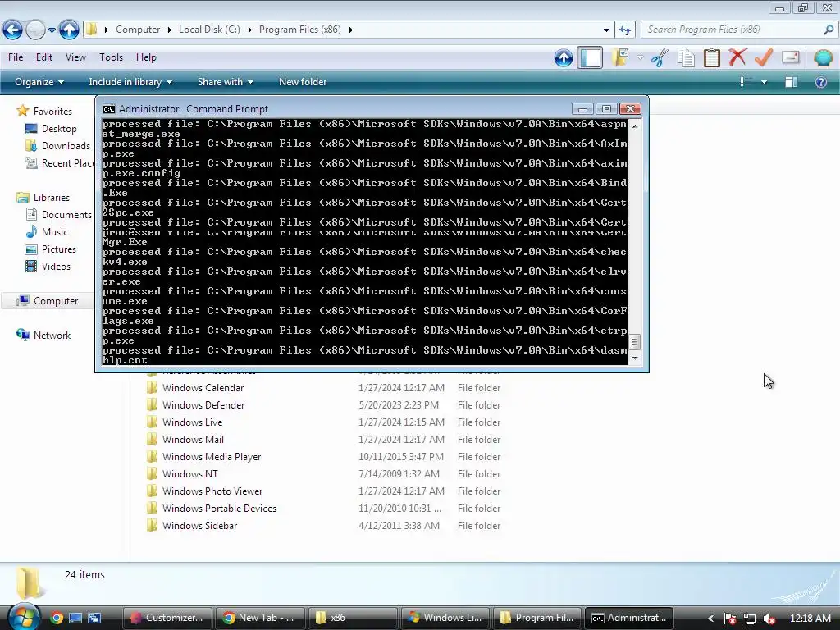Open the view options dropdown arrow
The width and height of the screenshot is (840, 630).
click(764, 83)
